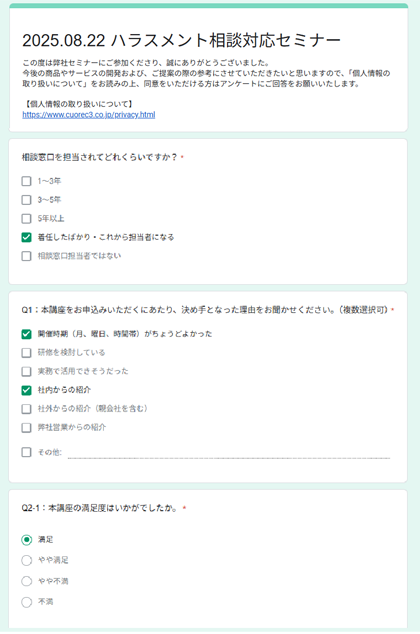Check the 1～3年 checkbox

[x=26, y=181]
